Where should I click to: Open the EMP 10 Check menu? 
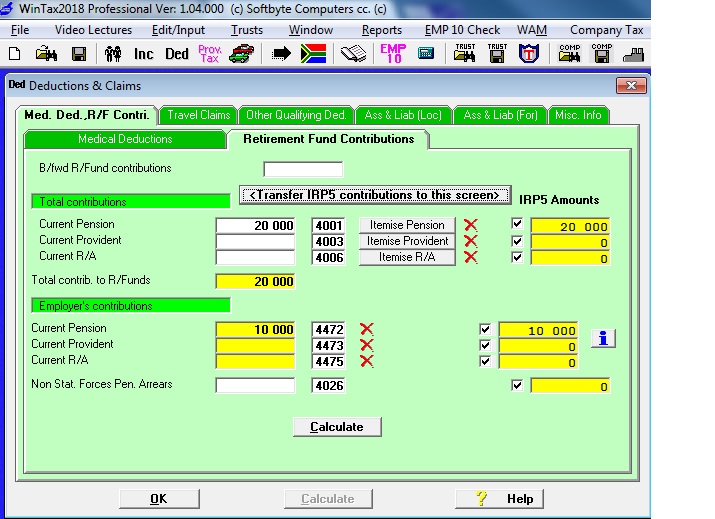tap(462, 30)
